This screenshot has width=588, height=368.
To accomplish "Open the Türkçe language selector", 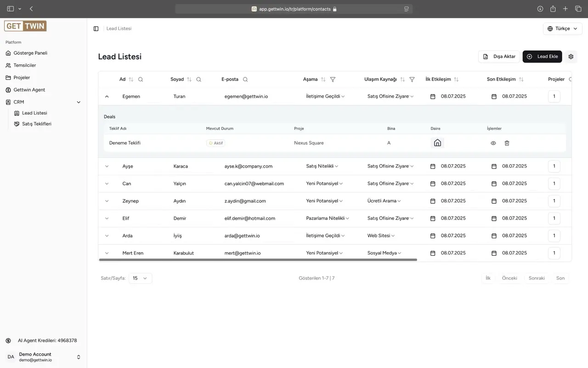I will [x=562, y=29].
